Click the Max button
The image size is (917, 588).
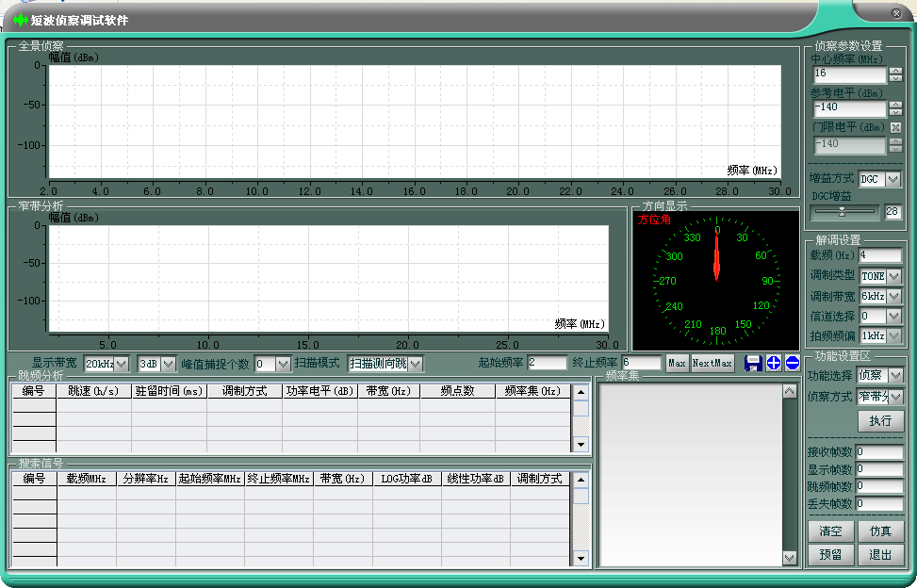point(677,363)
